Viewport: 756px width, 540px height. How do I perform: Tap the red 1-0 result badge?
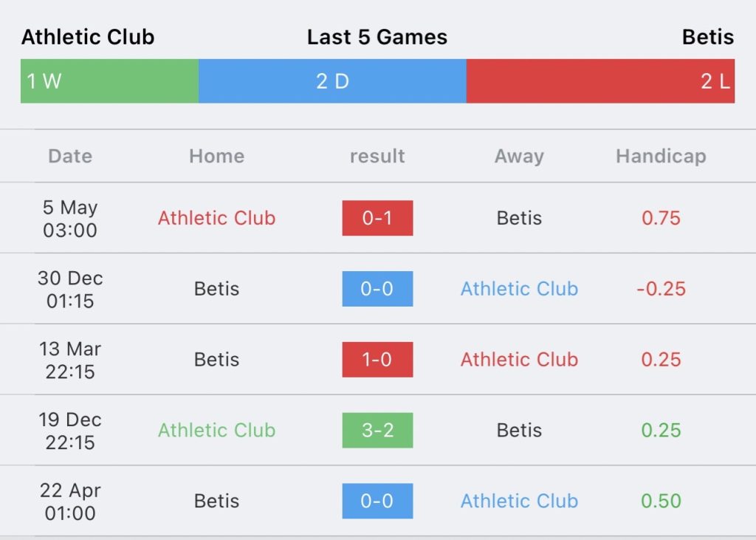tap(377, 360)
